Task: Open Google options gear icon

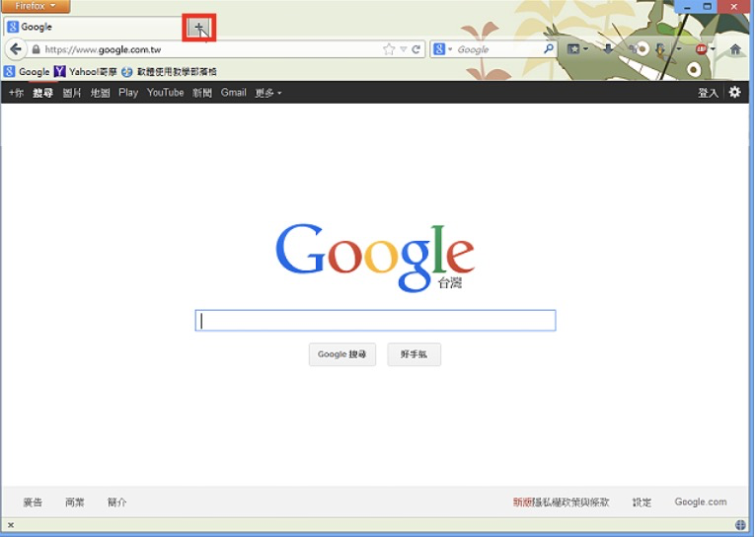Action: 734,92
